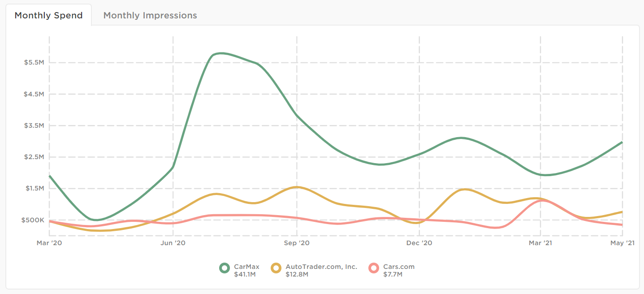Click the Jun '20 axis label
Image resolution: width=644 pixels, height=294 pixels.
point(173,243)
